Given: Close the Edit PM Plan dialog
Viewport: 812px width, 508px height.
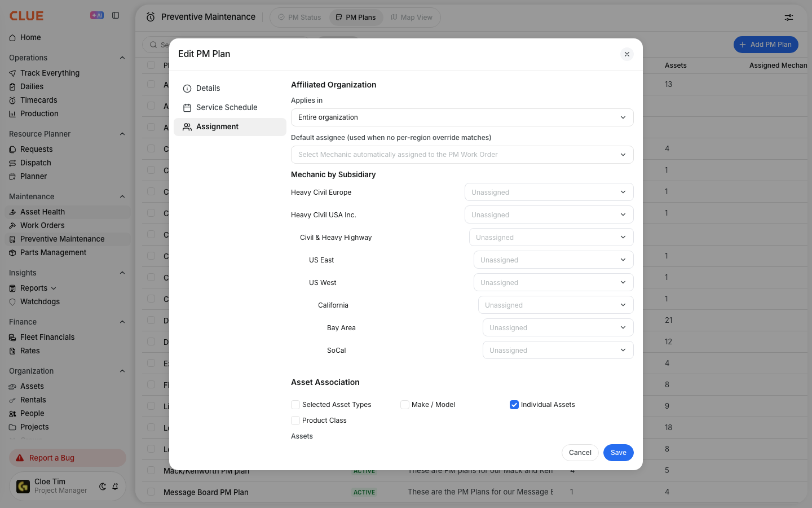Looking at the screenshot, I should coord(627,54).
